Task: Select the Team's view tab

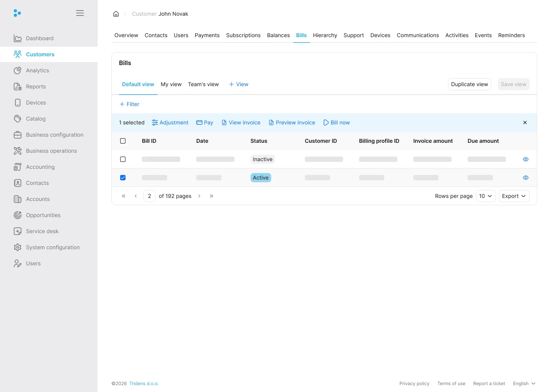Action: (203, 84)
